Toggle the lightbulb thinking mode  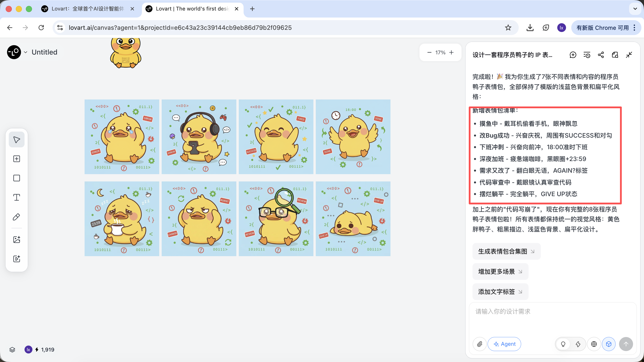tap(563, 344)
